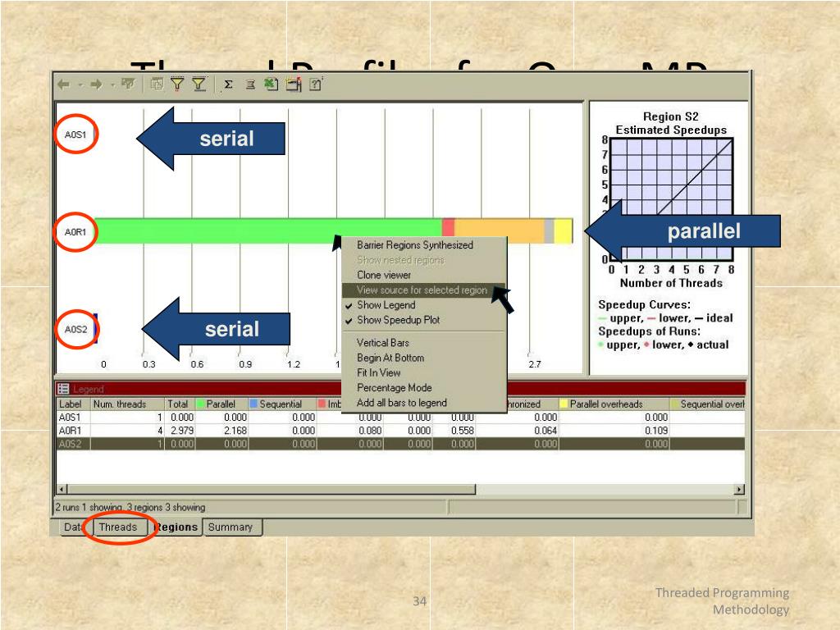Click the Parallel overheads column header
Image resolution: width=840 pixels, height=630 pixels.
(614, 404)
